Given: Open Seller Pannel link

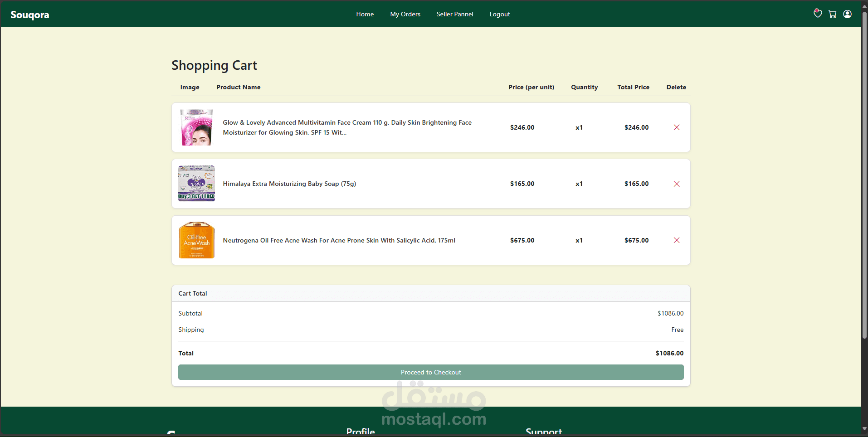Looking at the screenshot, I should click(x=455, y=14).
